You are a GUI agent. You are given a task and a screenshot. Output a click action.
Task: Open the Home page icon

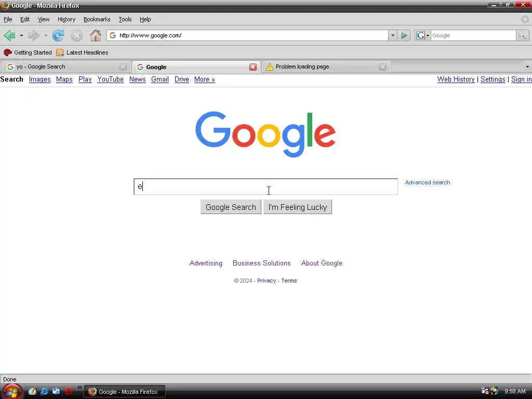(x=96, y=35)
